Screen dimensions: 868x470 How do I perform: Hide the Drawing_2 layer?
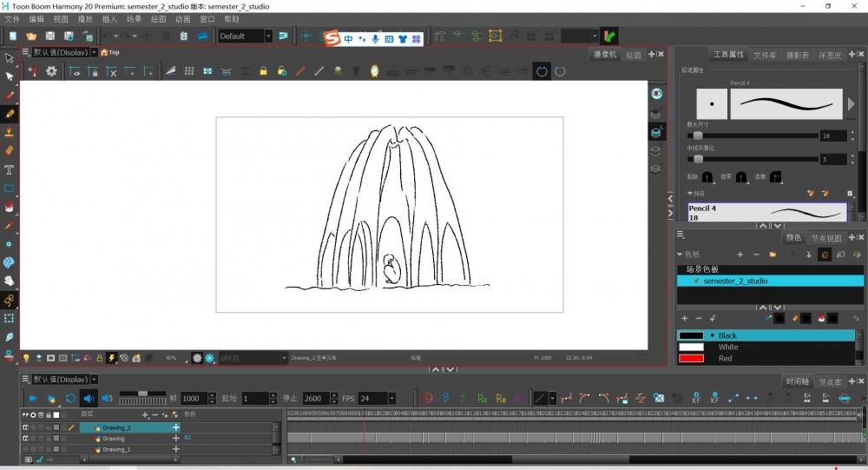tap(26, 427)
